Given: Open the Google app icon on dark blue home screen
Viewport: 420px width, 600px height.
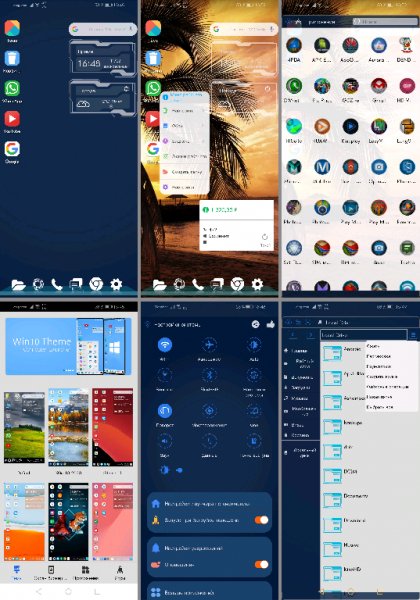Looking at the screenshot, I should (x=12, y=149).
